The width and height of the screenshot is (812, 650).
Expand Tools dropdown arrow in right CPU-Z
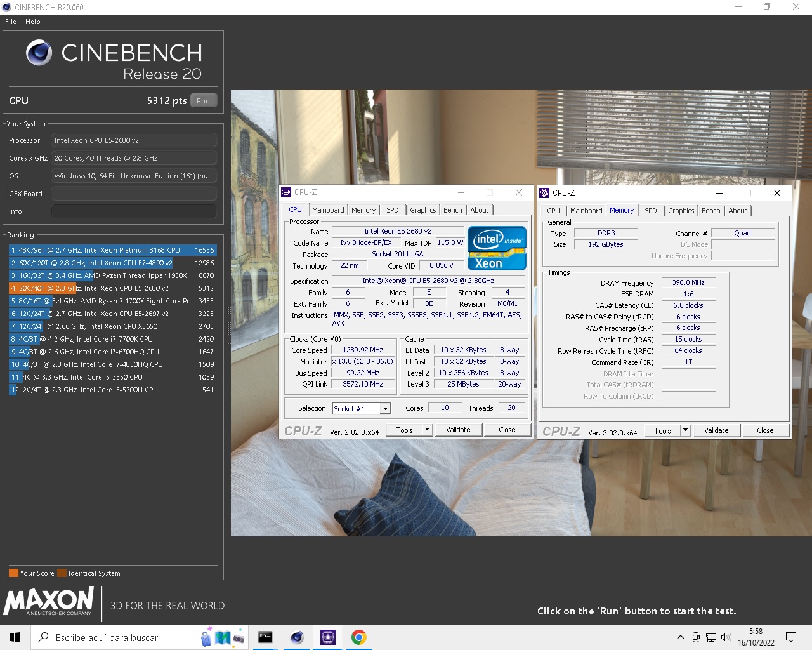point(686,431)
